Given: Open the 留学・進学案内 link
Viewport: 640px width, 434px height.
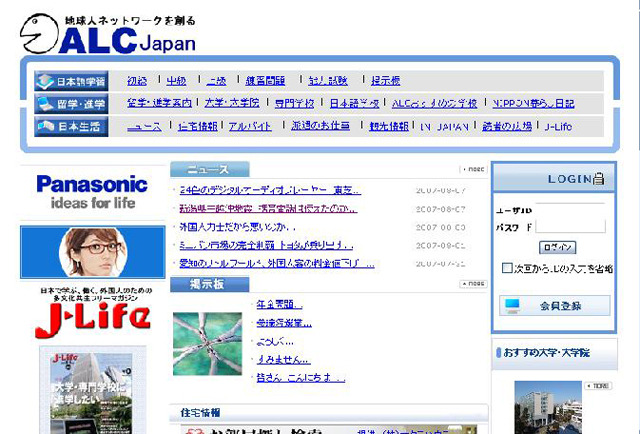Looking at the screenshot, I should pyautogui.click(x=159, y=103).
